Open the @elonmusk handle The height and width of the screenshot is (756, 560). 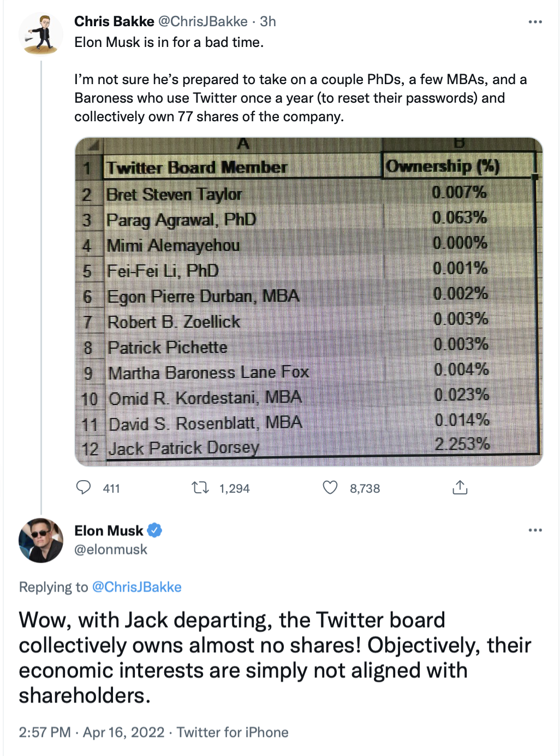pos(111,550)
